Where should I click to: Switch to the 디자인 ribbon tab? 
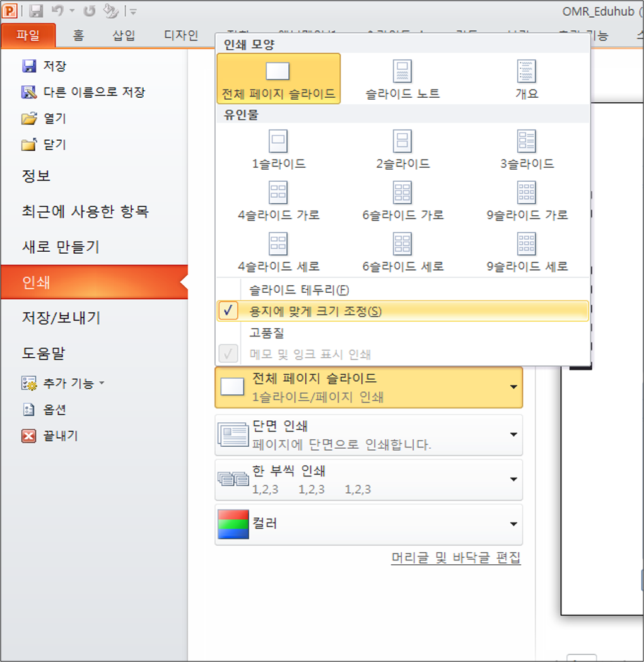pos(181,35)
